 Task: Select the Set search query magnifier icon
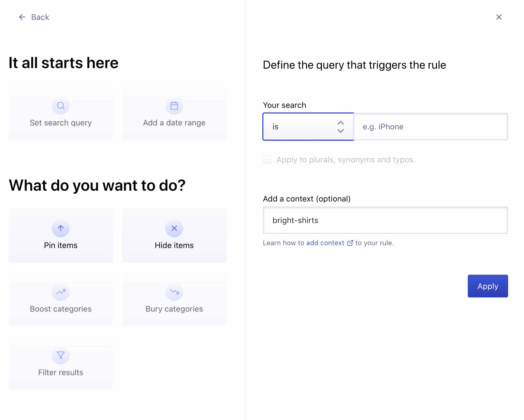coord(60,106)
